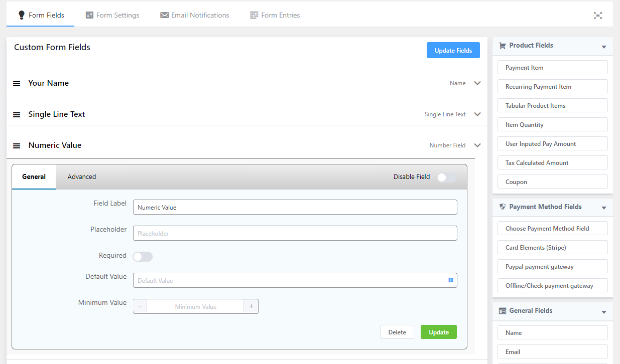
Task: Click inside the Placeholder input field
Action: coord(295,233)
